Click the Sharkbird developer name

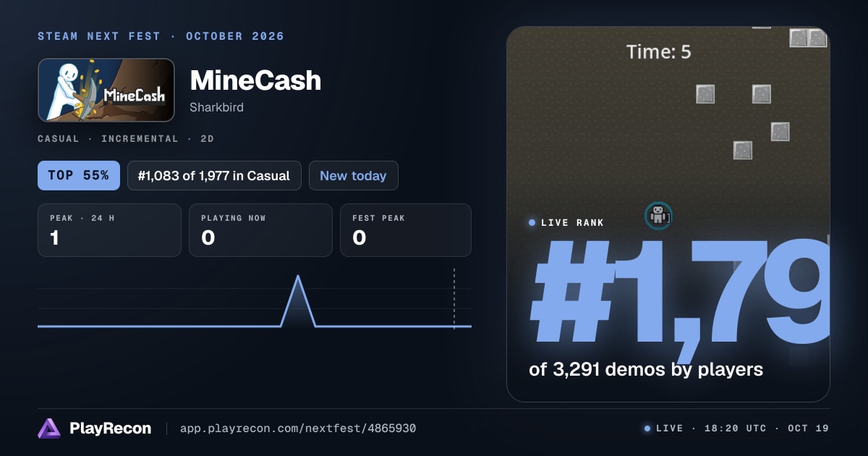216,107
